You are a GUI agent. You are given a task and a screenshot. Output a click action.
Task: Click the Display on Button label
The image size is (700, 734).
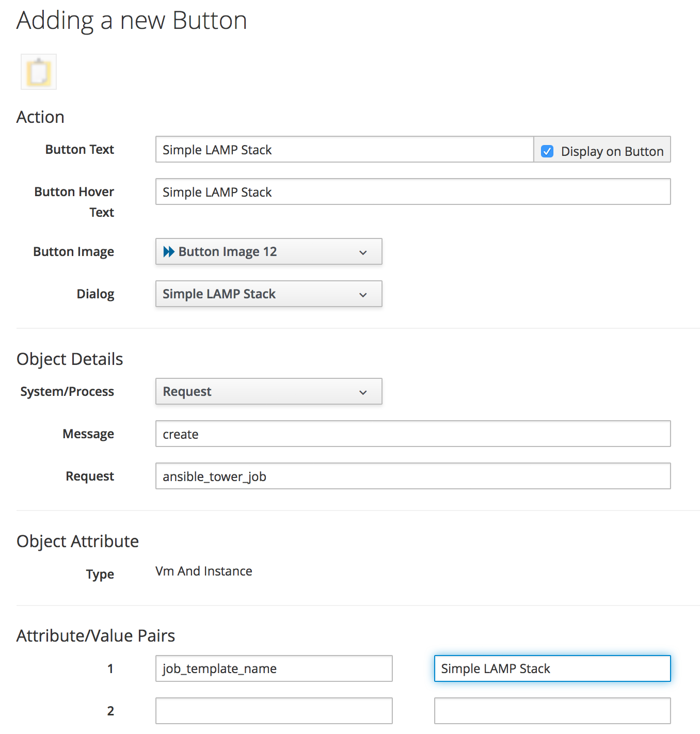(x=612, y=151)
